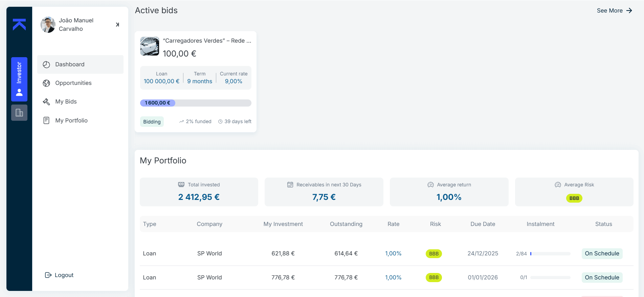
Task: Switch to company building profile icon
Action: [x=19, y=113]
